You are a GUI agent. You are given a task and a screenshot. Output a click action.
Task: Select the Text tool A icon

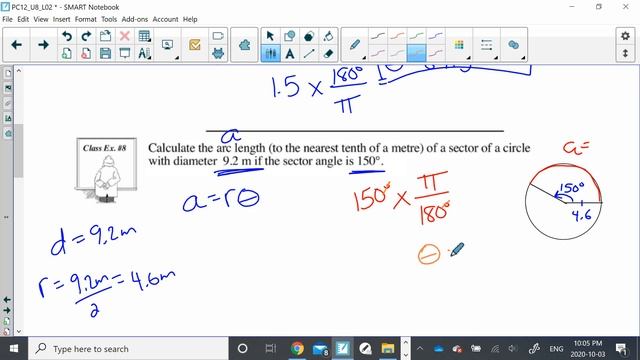click(x=289, y=53)
